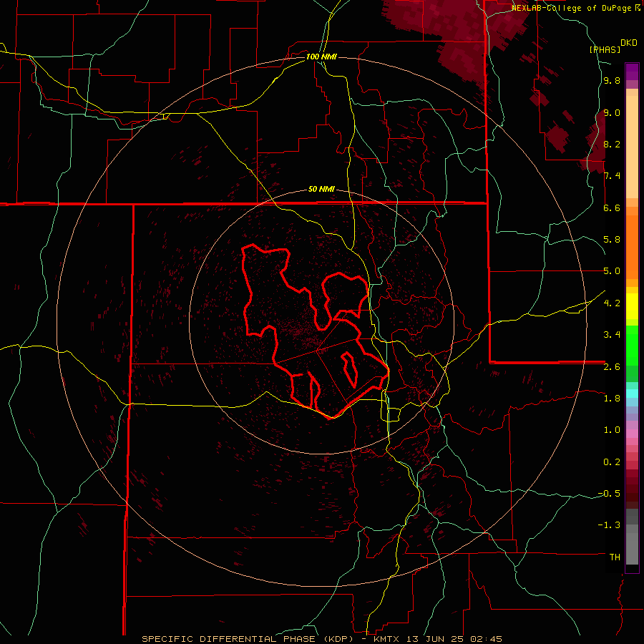The width and height of the screenshot is (644, 644).
Task: Click the 1.8 value on color scale
Action: pyautogui.click(x=612, y=399)
